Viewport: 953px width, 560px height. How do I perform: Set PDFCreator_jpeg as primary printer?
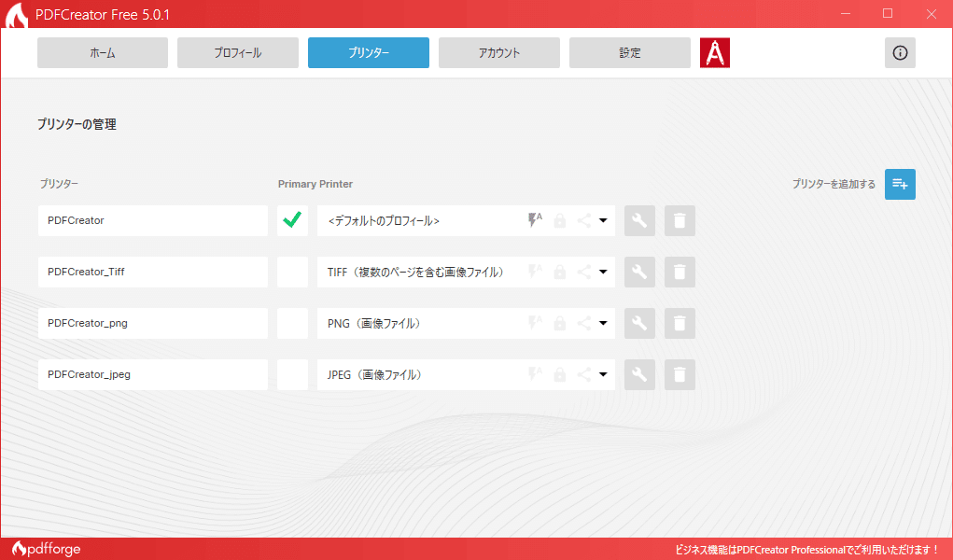(292, 374)
